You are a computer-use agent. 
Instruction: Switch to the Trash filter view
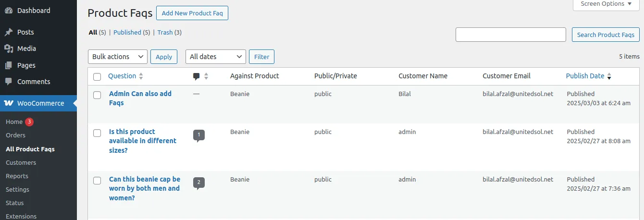(x=165, y=33)
